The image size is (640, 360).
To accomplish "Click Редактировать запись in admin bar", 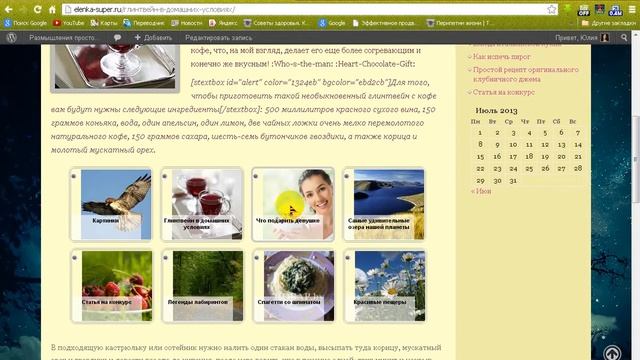I will (218, 38).
